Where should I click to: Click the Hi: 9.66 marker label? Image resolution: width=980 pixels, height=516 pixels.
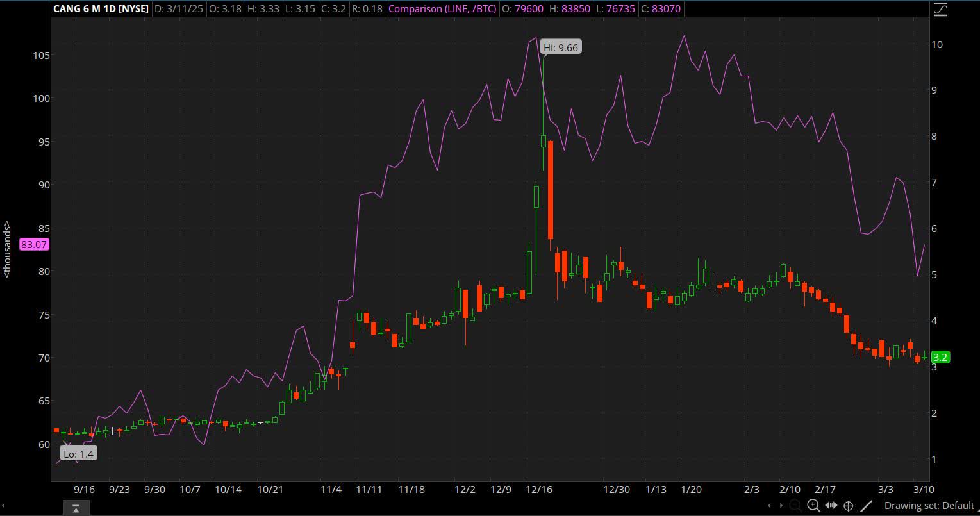560,47
